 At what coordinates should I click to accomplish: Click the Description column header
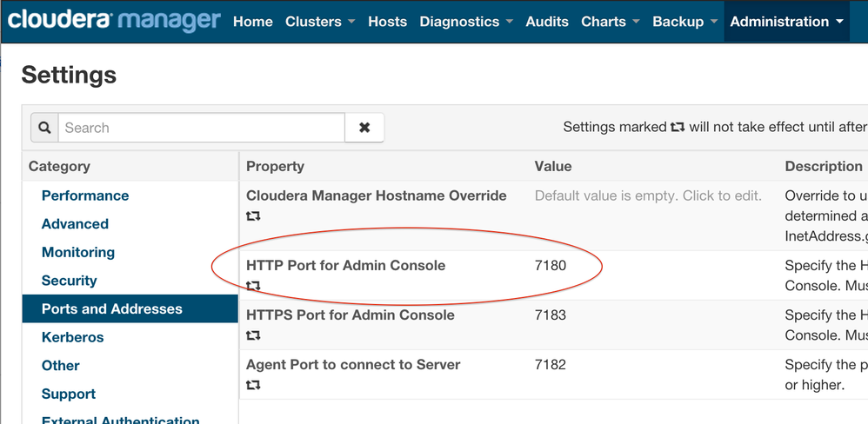click(x=824, y=167)
